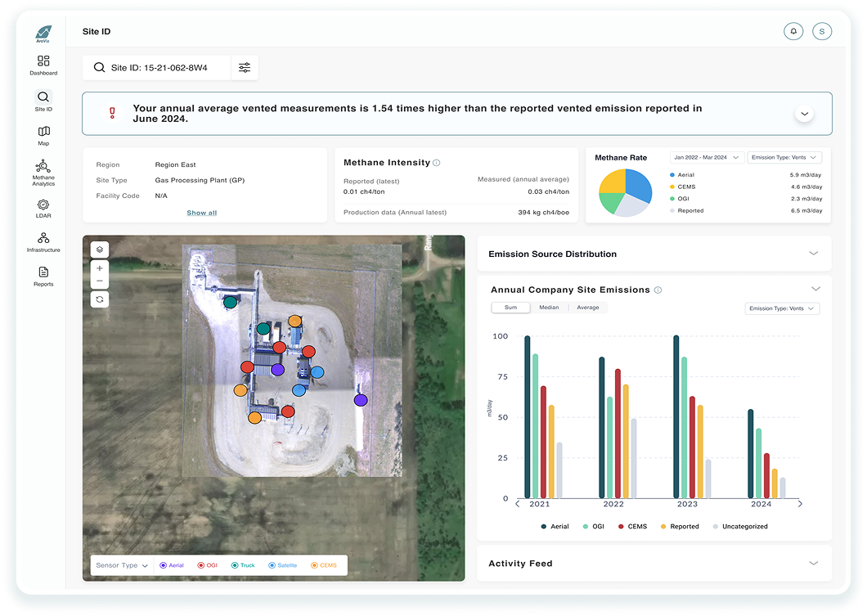Image resolution: width=867 pixels, height=616 pixels.
Task: Click the 2021 year label on the chart
Action: 539,504
